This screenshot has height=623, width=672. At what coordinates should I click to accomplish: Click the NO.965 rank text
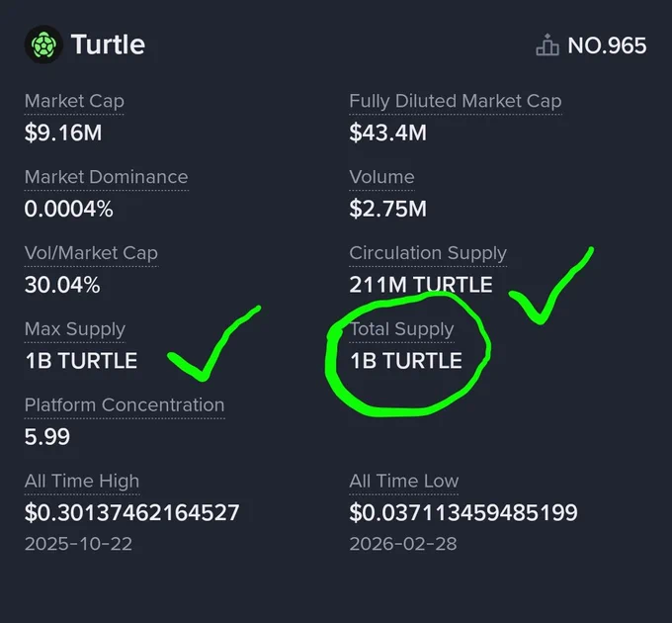607,45
